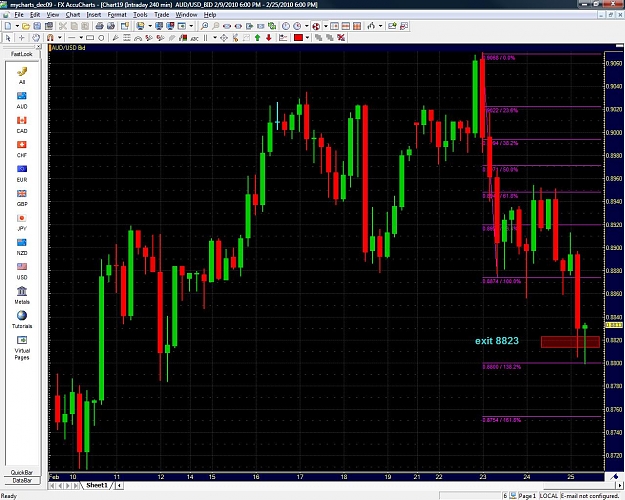Click the Save disk icon
The height and width of the screenshot is (500, 625).
[x=37, y=26]
